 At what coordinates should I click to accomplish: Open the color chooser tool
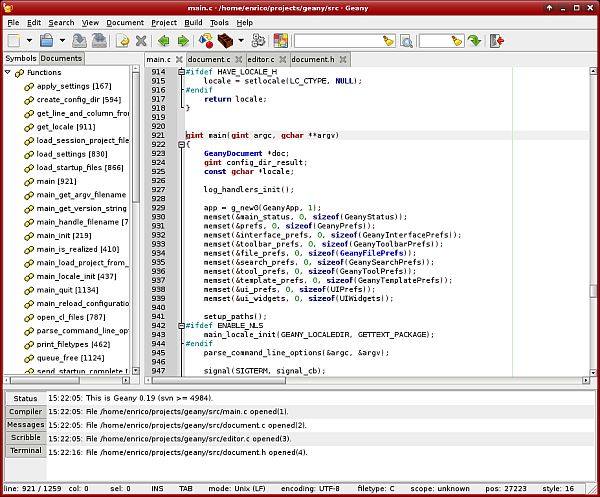coord(280,41)
